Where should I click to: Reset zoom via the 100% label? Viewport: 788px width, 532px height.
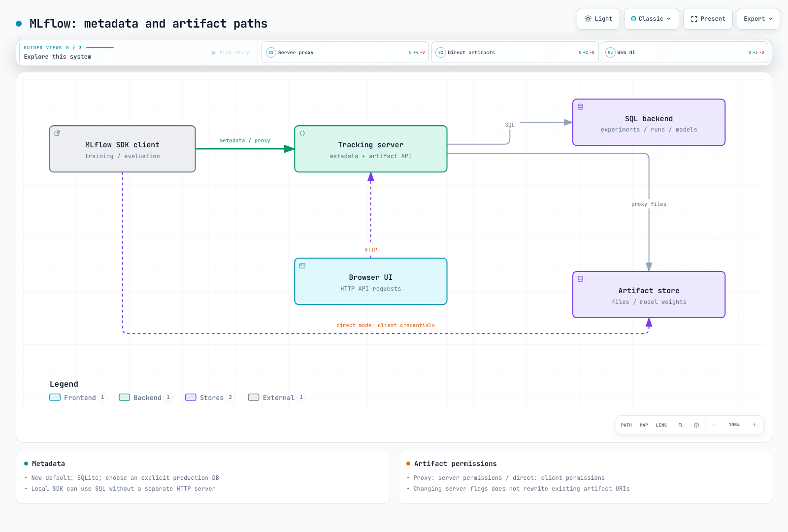click(734, 425)
